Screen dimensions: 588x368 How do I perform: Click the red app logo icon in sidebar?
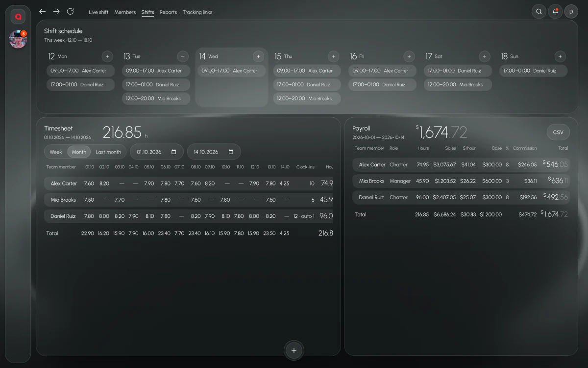pyautogui.click(x=18, y=16)
